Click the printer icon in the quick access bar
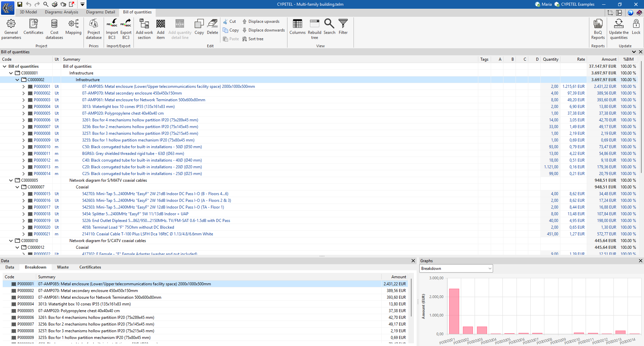 click(55, 4)
